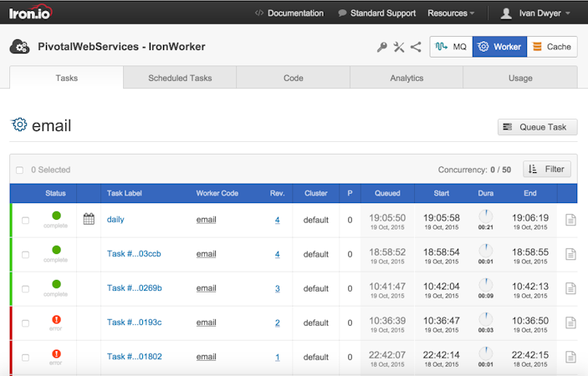Click duration dial for Task #...0193c

[x=486, y=318]
